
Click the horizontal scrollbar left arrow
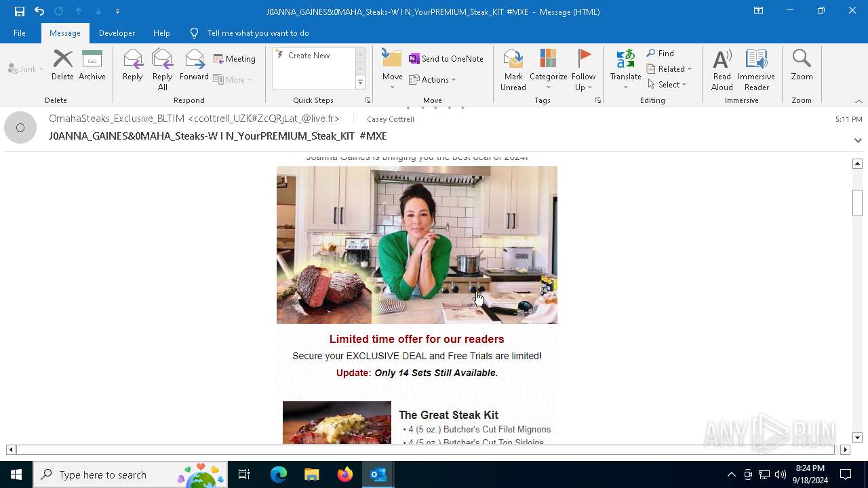tap(11, 449)
